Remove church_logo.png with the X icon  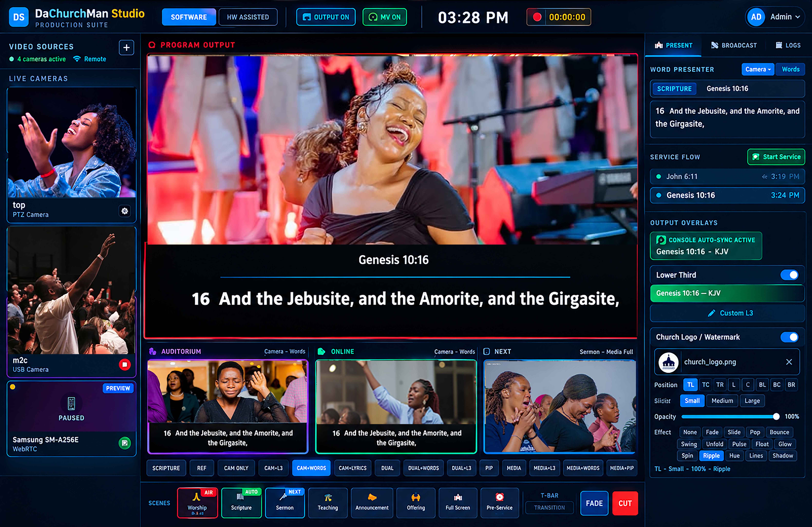click(x=789, y=362)
